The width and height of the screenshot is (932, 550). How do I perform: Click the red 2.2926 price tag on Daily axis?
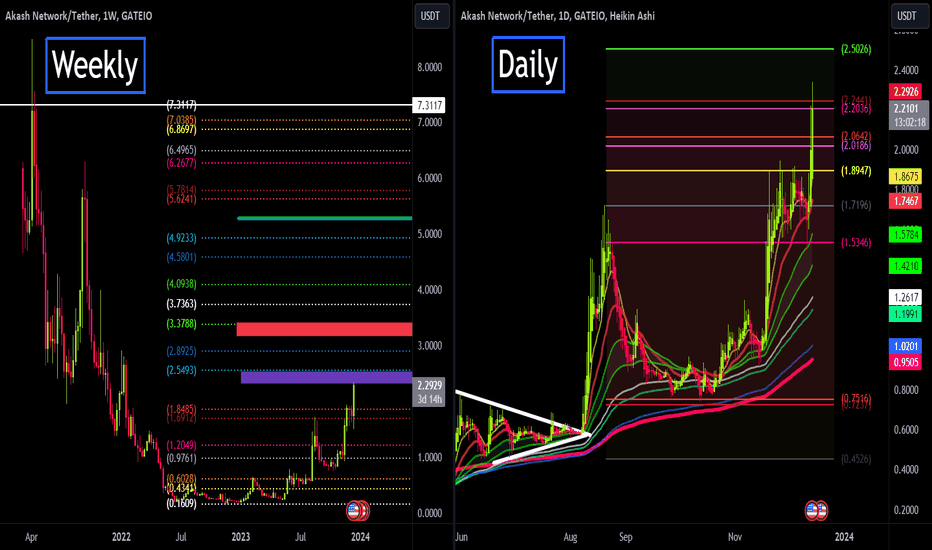tap(905, 92)
